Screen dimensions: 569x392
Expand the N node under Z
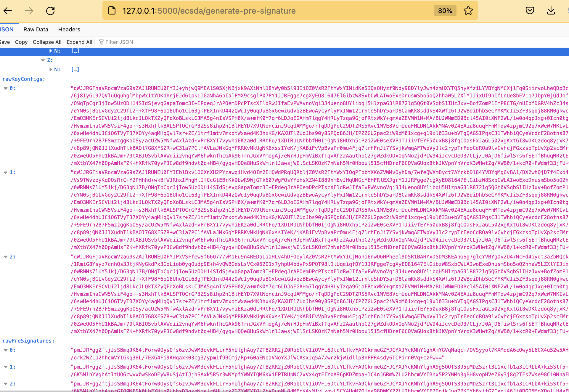[x=51, y=70]
